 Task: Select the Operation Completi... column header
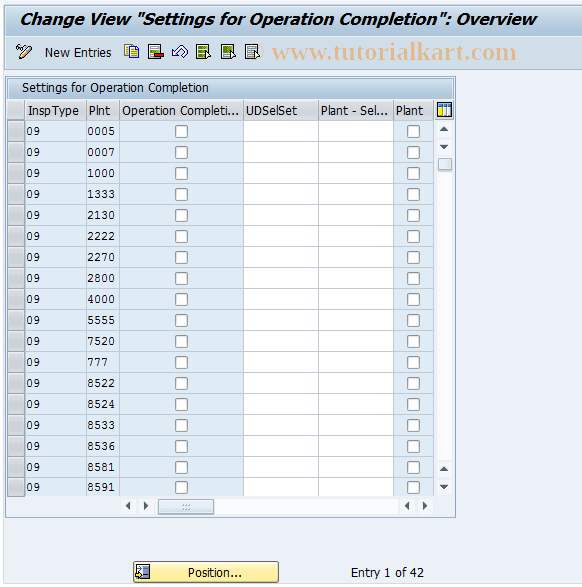click(182, 110)
